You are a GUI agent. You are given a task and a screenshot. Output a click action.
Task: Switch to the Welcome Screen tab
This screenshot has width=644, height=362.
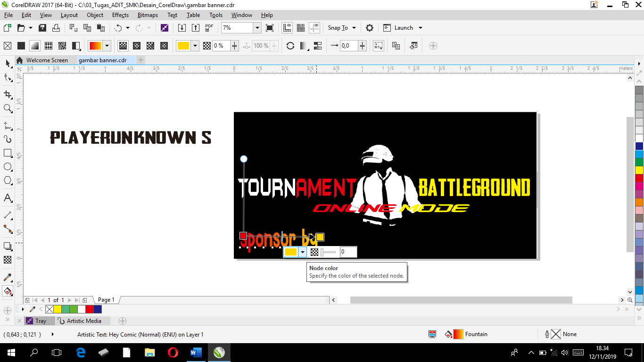point(47,60)
